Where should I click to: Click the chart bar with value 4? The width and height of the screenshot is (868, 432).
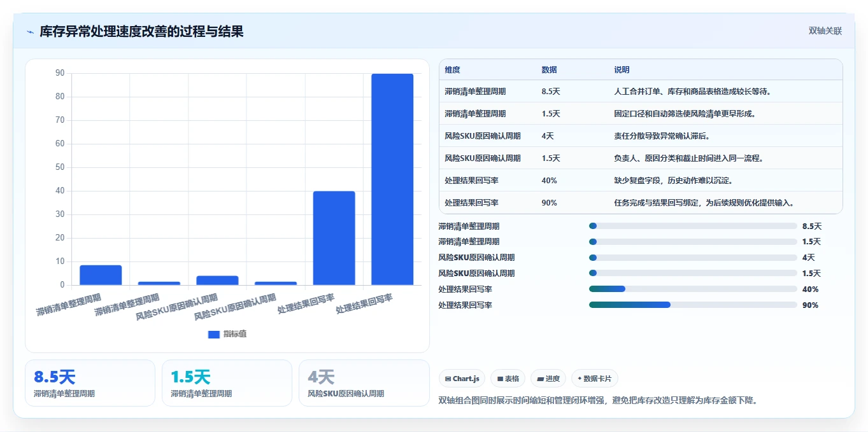tap(217, 281)
